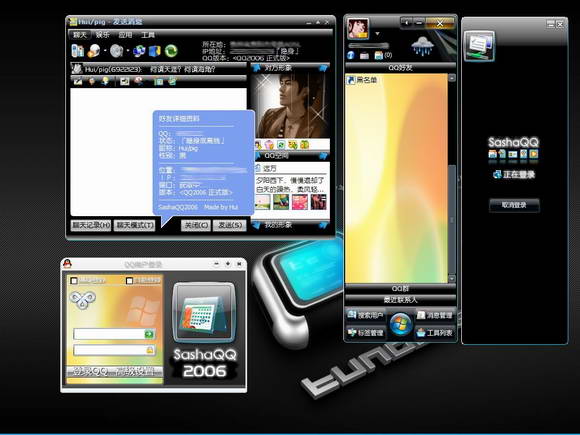
Task: Click the user avatar in buddy panel header
Action: click(358, 29)
